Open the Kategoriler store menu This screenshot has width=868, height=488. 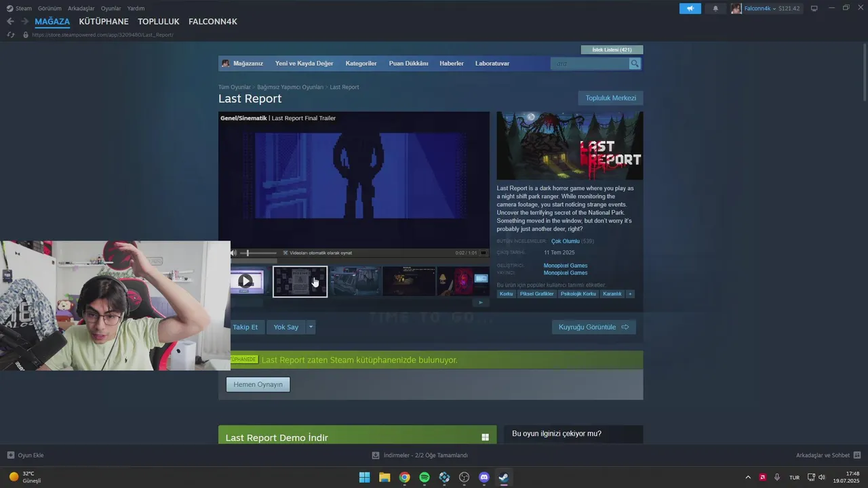pos(361,64)
